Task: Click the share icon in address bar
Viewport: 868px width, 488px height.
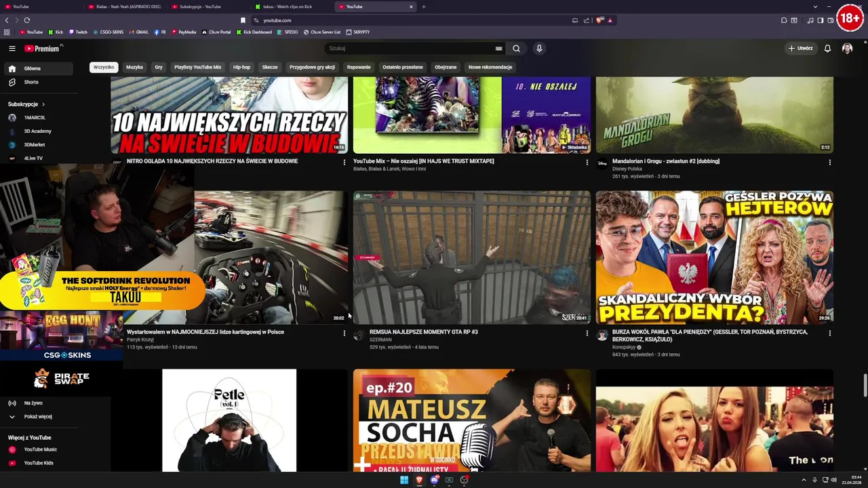Action: 587,20
